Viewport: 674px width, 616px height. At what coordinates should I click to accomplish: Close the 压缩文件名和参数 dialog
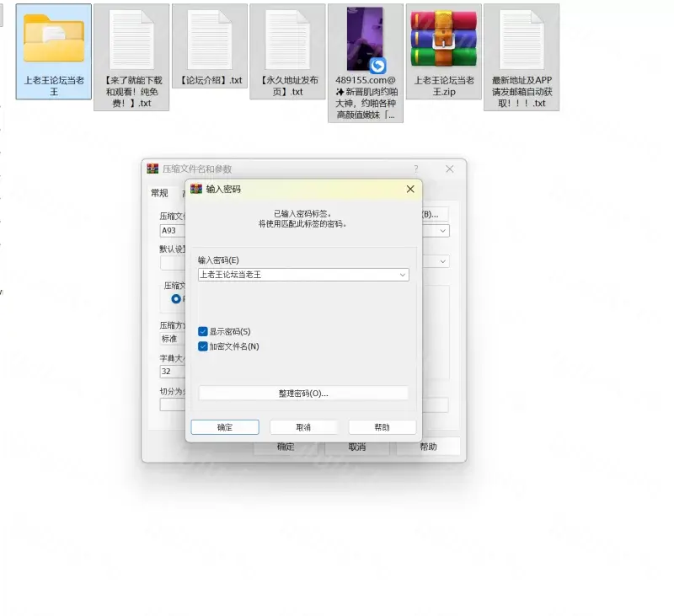[450, 169]
